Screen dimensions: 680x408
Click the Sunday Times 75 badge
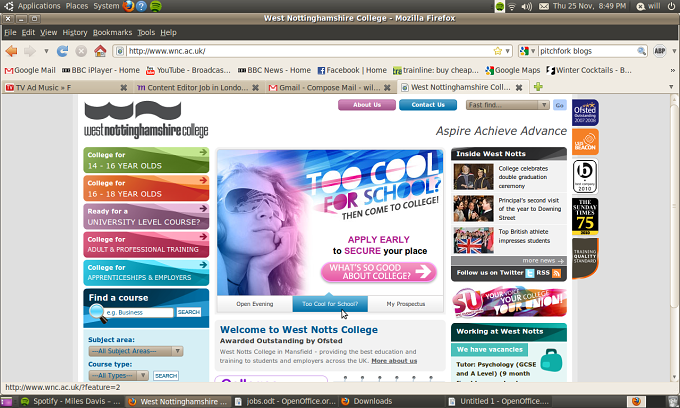[585, 216]
